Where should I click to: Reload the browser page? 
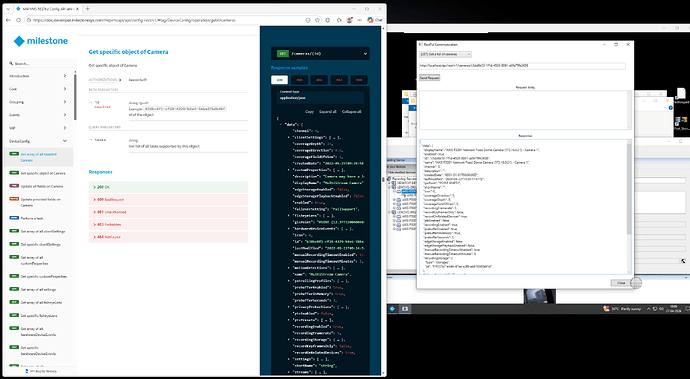pyautogui.click(x=18, y=20)
